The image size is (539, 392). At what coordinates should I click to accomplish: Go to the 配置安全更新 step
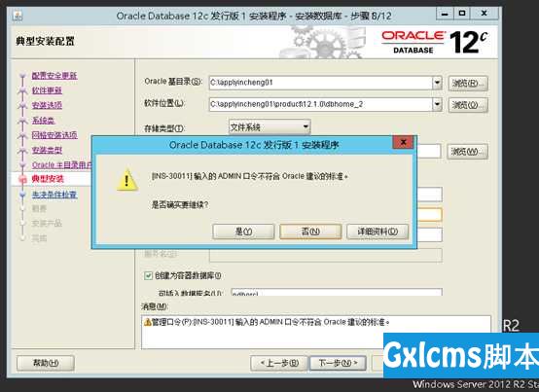54,76
